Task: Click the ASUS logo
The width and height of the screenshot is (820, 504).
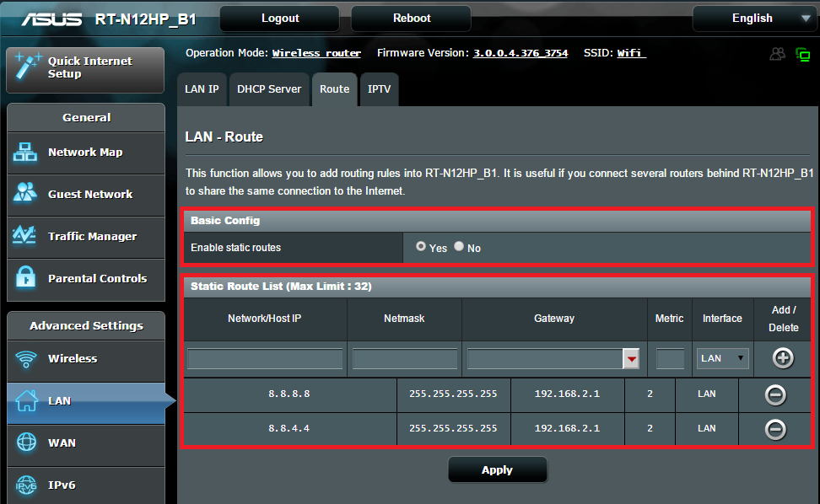Action: click(x=51, y=19)
